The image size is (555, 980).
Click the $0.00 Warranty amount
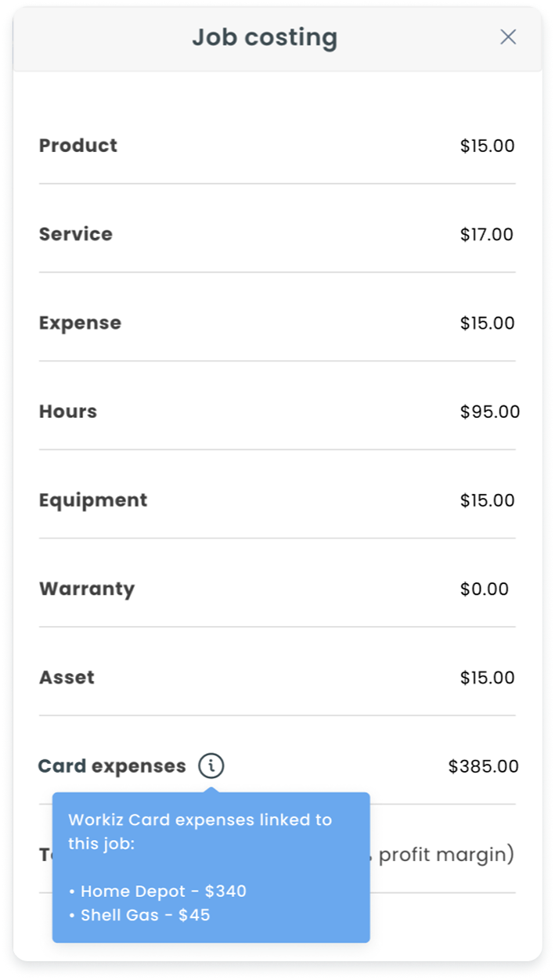(485, 589)
